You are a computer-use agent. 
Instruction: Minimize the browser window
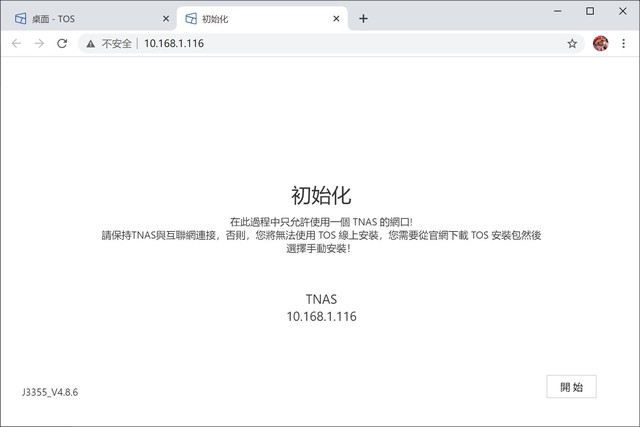click(558, 11)
